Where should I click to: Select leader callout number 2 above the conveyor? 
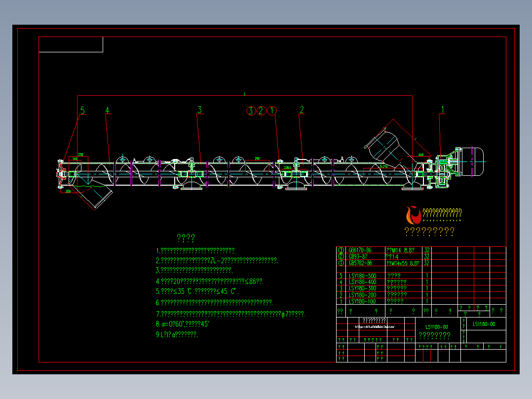[302, 110]
